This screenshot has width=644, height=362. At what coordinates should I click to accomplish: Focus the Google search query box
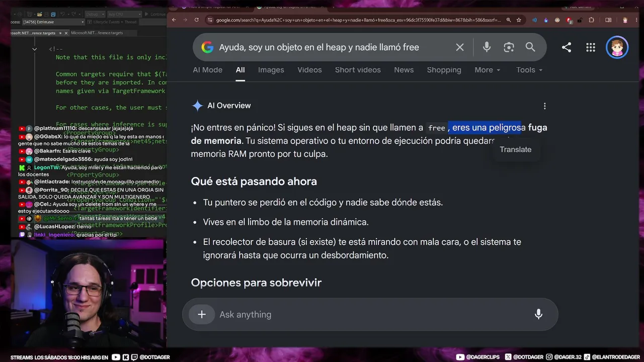(319, 47)
